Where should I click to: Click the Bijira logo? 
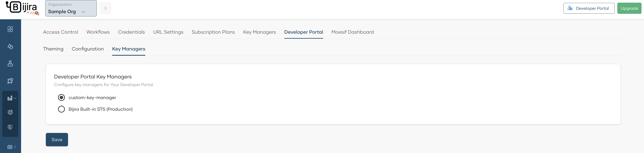click(x=22, y=8)
